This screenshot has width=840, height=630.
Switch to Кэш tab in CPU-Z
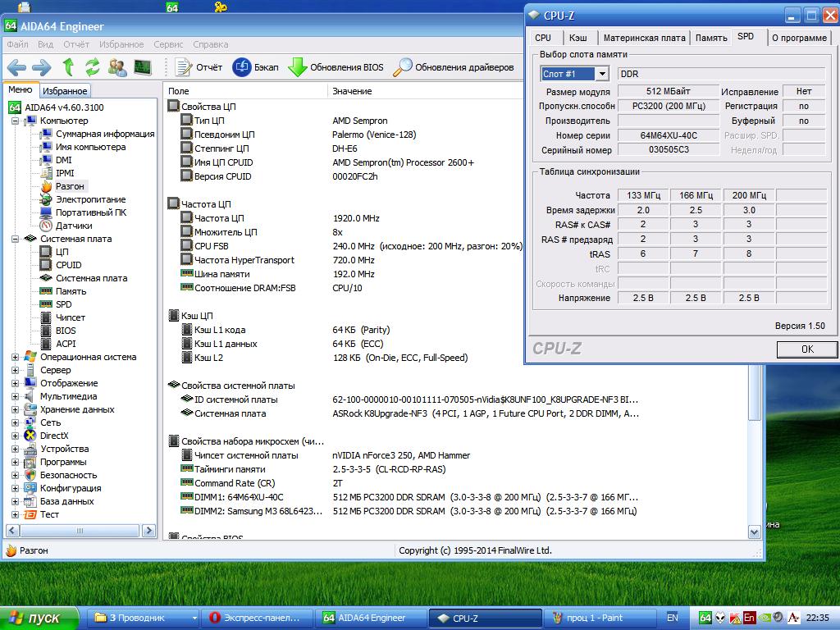coord(578,38)
